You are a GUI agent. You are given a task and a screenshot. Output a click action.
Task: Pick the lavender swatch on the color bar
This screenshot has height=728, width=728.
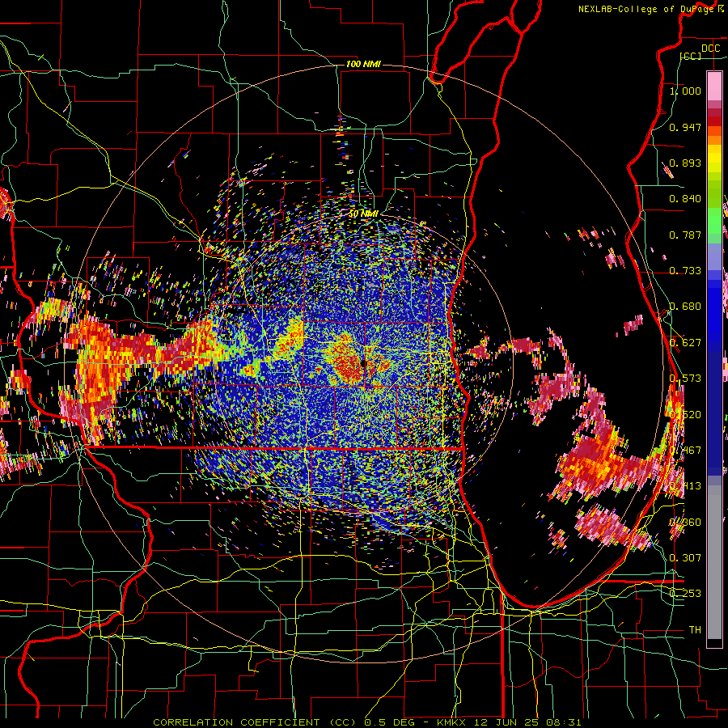[x=714, y=256]
